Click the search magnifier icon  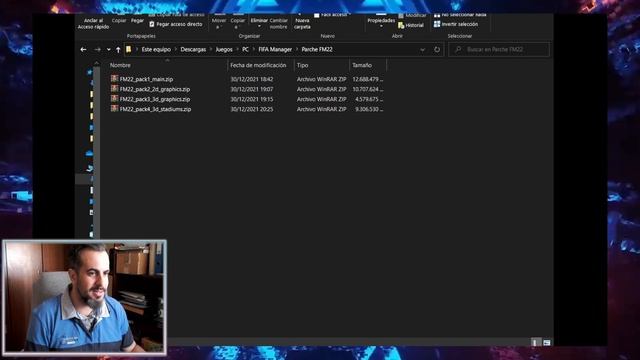[458, 49]
